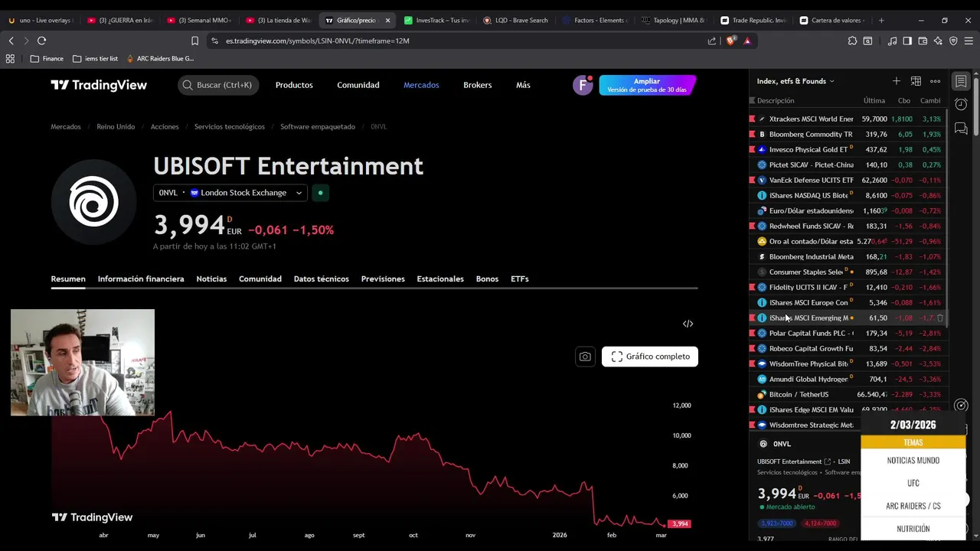This screenshot has height=551, width=980.
Task: Open the browser hamburger main menu
Action: [x=969, y=41]
